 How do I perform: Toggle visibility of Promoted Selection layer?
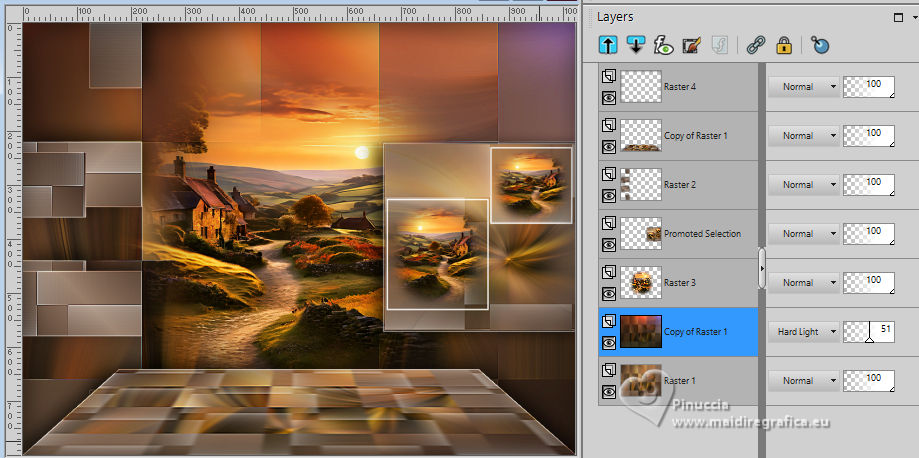(608, 244)
